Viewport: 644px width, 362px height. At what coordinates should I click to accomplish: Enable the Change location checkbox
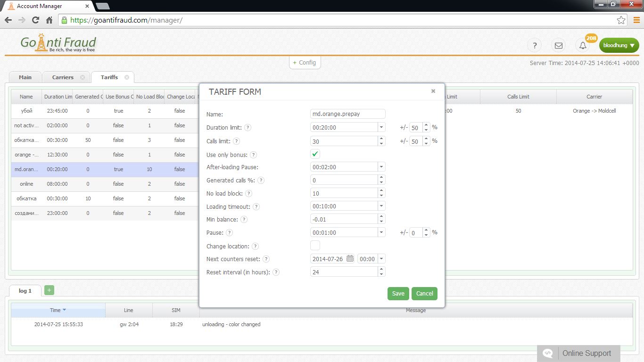click(315, 246)
